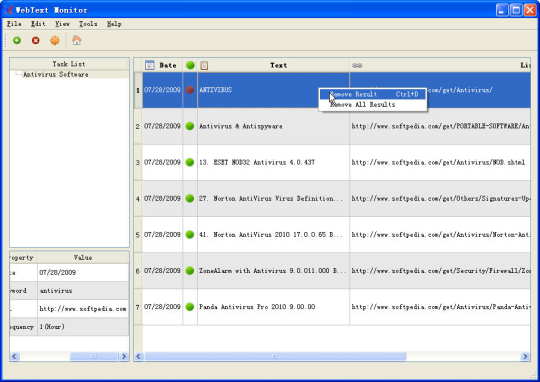The image size is (540, 382).
Task: Click the PORTABLE-SOFTWARE link in row 2
Action: point(440,126)
